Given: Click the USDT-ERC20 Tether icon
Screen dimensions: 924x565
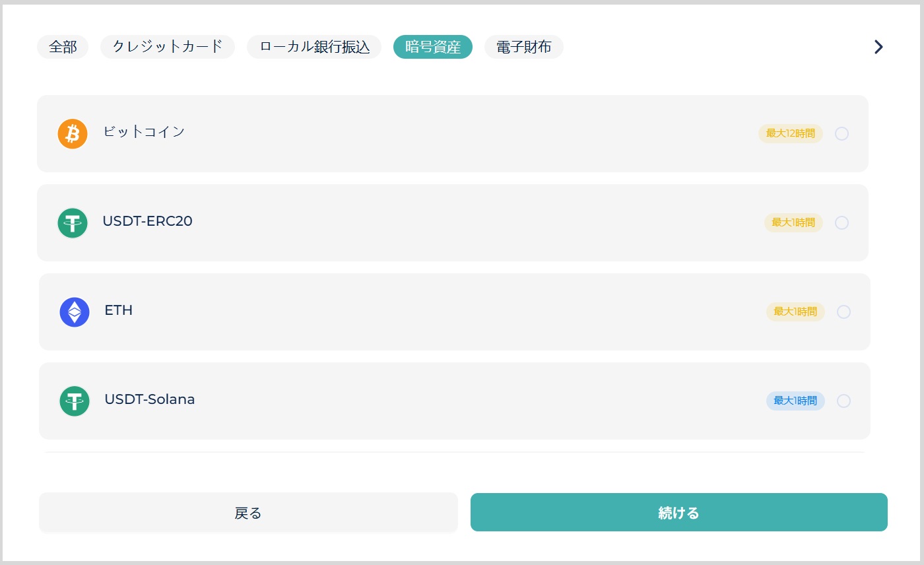Looking at the screenshot, I should pyautogui.click(x=73, y=223).
